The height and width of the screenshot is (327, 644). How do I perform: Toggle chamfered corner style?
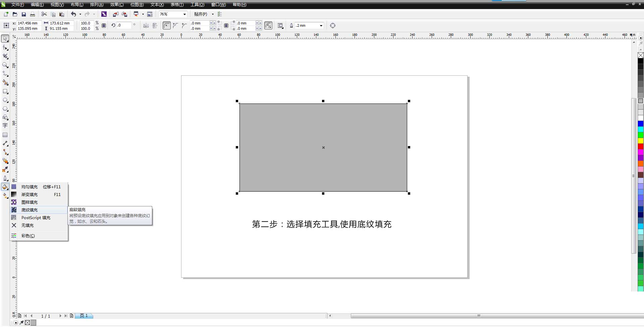(x=184, y=25)
